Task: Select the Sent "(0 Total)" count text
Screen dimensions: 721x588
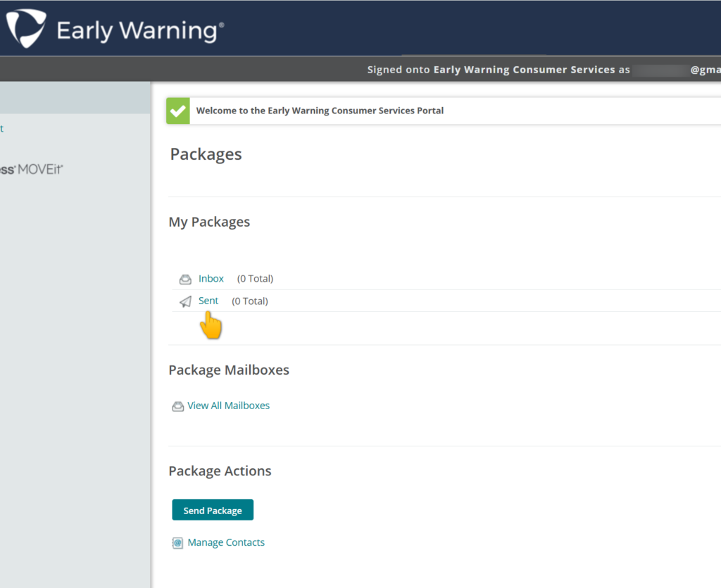Action: [x=250, y=301]
